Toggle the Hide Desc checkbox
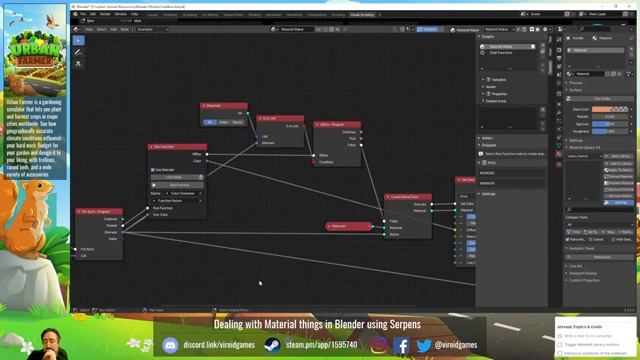The height and width of the screenshot is (360, 640). pos(613,240)
